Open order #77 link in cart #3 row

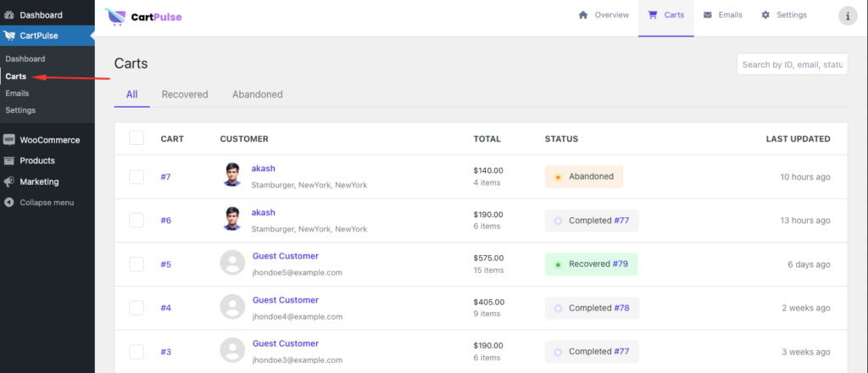621,352
